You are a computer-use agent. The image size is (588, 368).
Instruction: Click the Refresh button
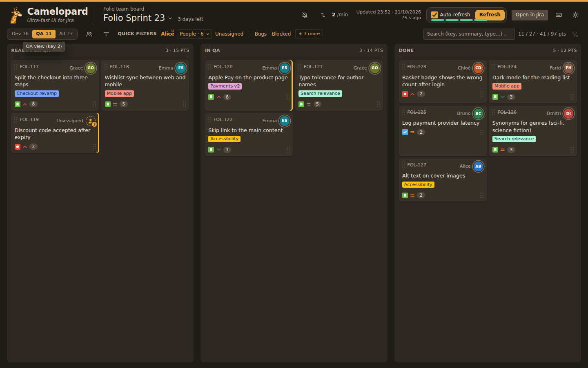(x=490, y=15)
